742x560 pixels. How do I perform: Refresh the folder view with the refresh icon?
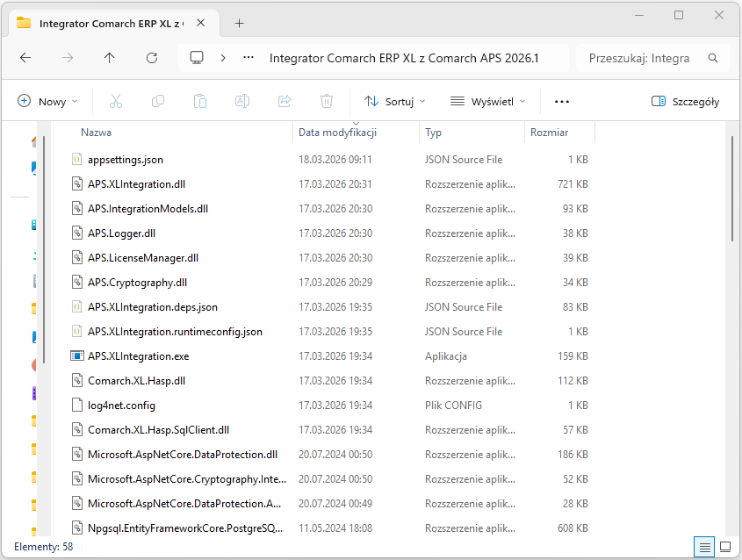(151, 57)
